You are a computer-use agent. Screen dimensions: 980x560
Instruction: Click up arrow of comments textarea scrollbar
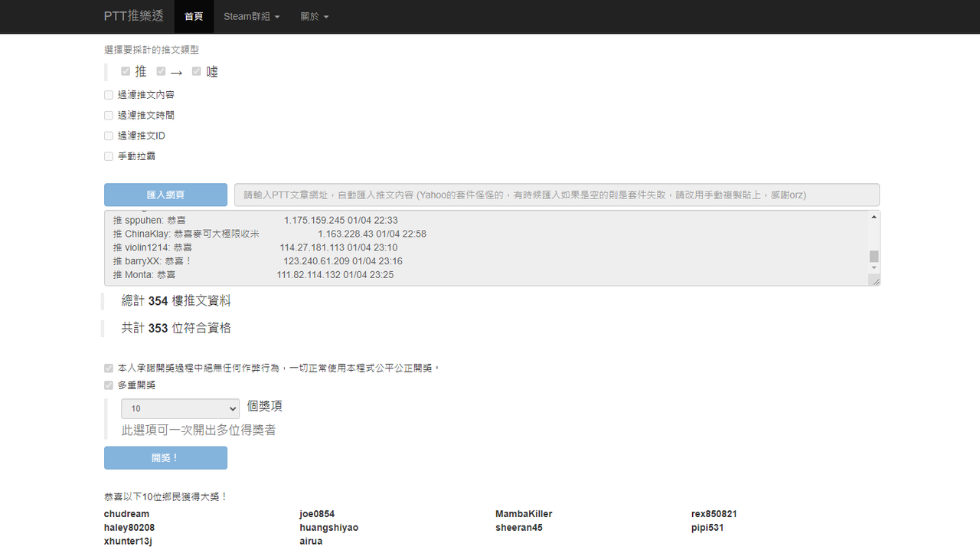874,218
